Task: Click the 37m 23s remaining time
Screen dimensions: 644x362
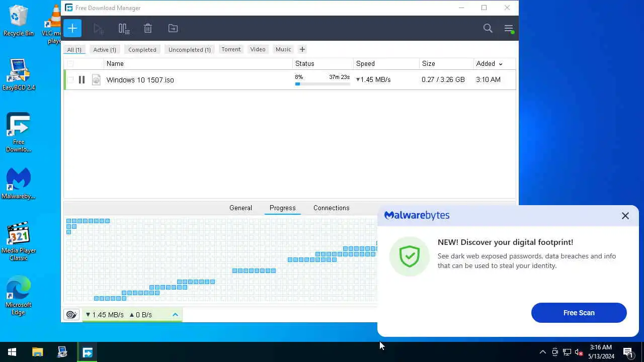Action: (x=339, y=77)
